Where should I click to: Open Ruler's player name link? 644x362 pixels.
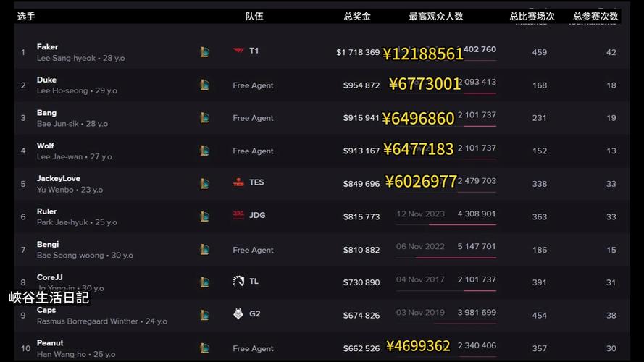pyautogui.click(x=46, y=211)
